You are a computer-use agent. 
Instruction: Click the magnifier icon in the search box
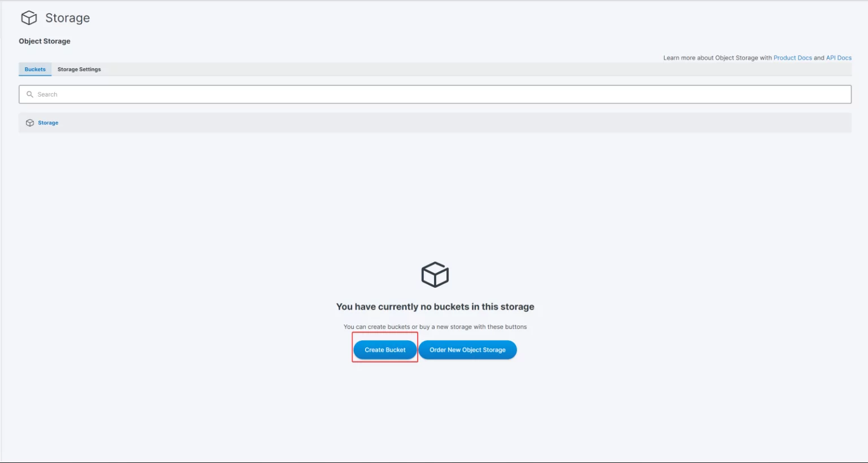point(30,94)
